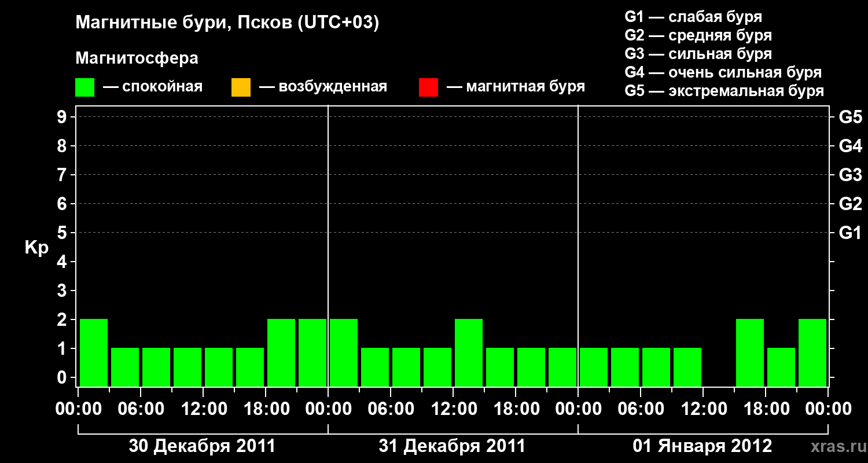Click the orange 'возбужденная' legend swatch
This screenshot has height=463, width=868.
point(241,87)
